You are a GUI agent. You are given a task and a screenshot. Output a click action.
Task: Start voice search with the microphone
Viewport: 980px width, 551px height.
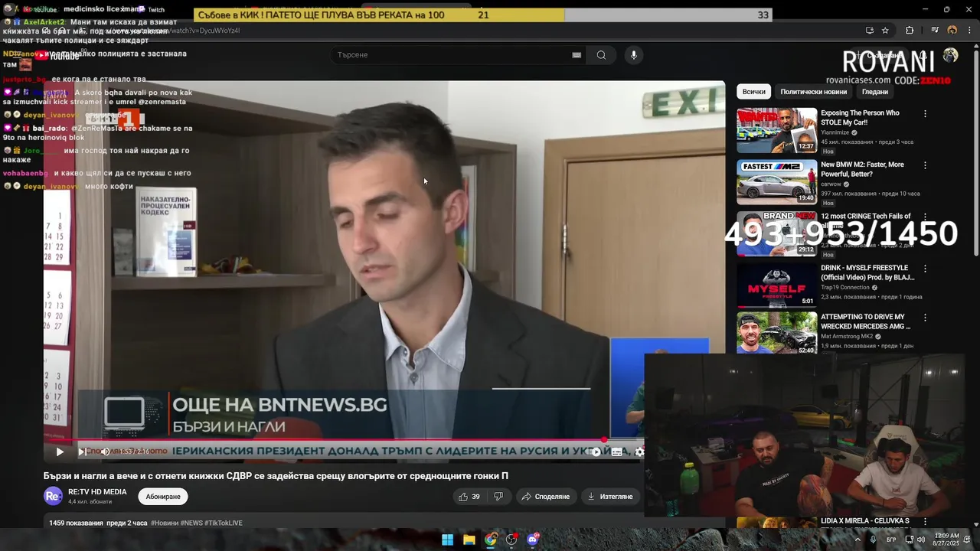coord(633,55)
